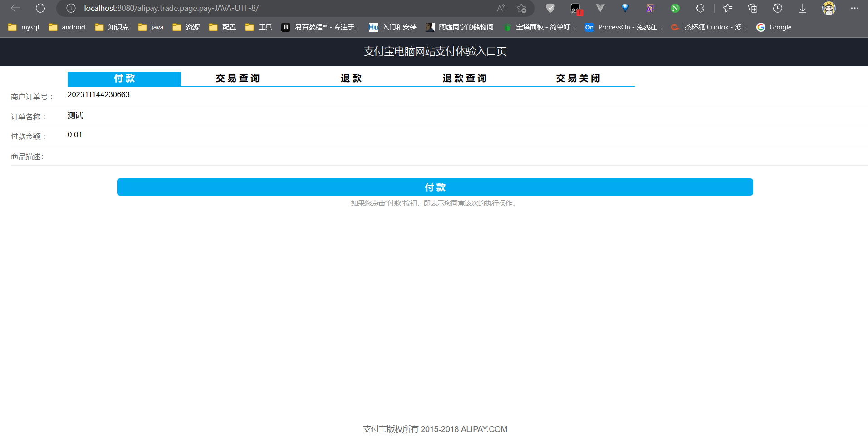Open the 茶杯狐 Cupfox bookmark
Screen dimensions: 868x437
pos(709,27)
